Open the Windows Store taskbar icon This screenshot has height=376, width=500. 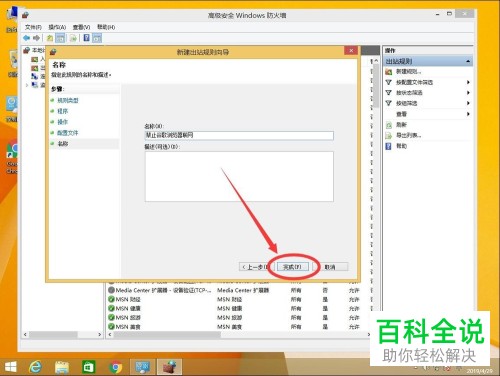[x=89, y=367]
